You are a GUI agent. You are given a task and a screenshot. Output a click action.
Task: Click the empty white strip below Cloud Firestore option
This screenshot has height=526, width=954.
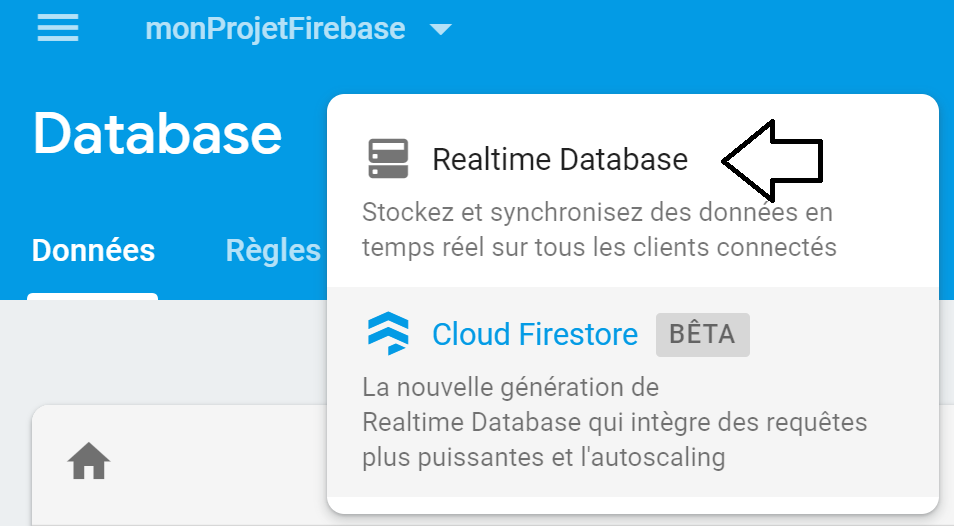633,505
